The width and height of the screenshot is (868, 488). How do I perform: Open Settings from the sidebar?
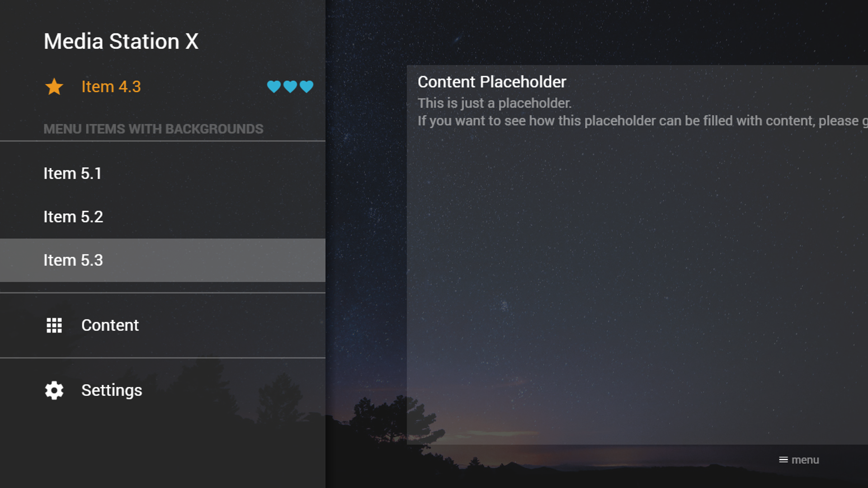tap(112, 389)
